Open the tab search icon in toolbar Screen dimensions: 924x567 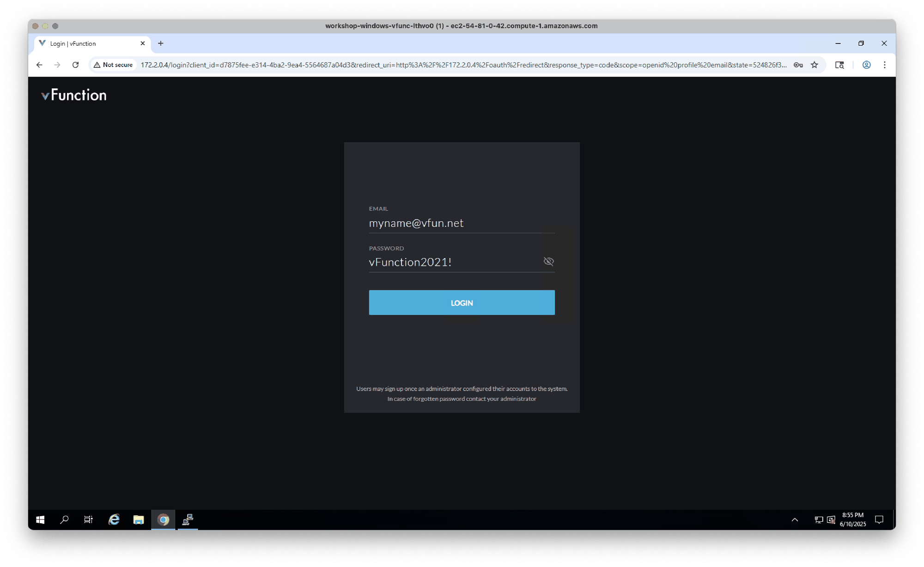(839, 65)
